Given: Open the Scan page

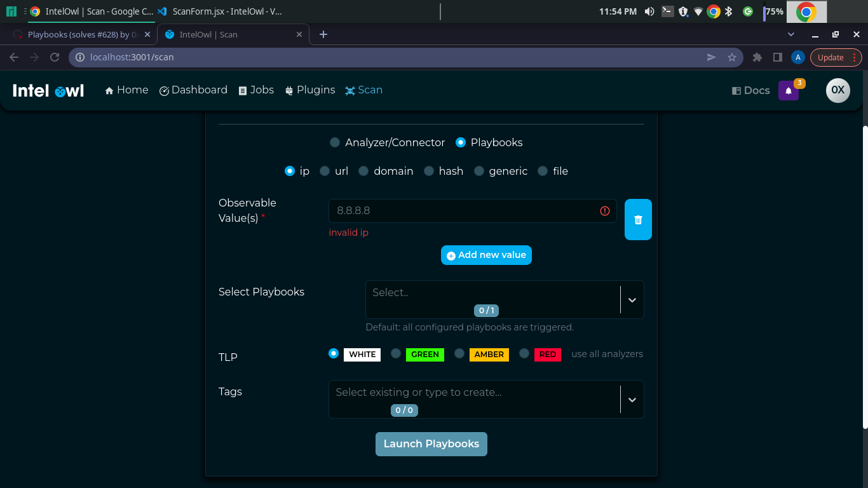Looking at the screenshot, I should pyautogui.click(x=363, y=90).
